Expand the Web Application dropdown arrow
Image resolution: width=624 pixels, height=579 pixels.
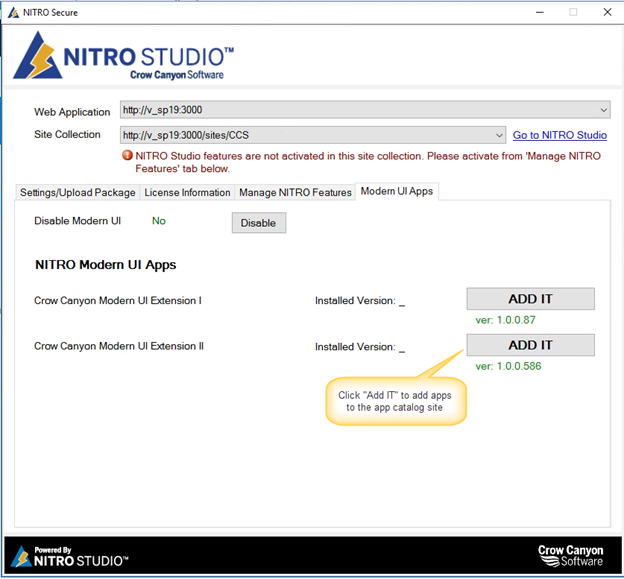pyautogui.click(x=603, y=110)
